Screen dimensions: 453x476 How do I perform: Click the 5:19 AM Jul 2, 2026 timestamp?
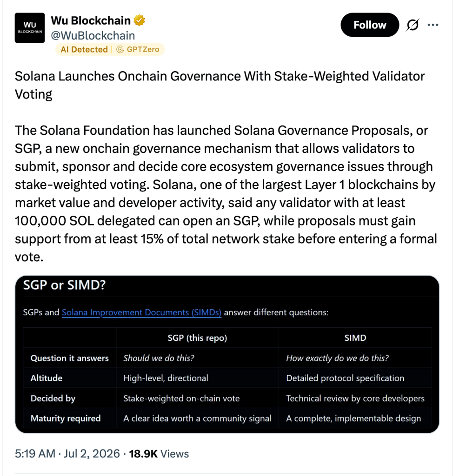[67, 454]
